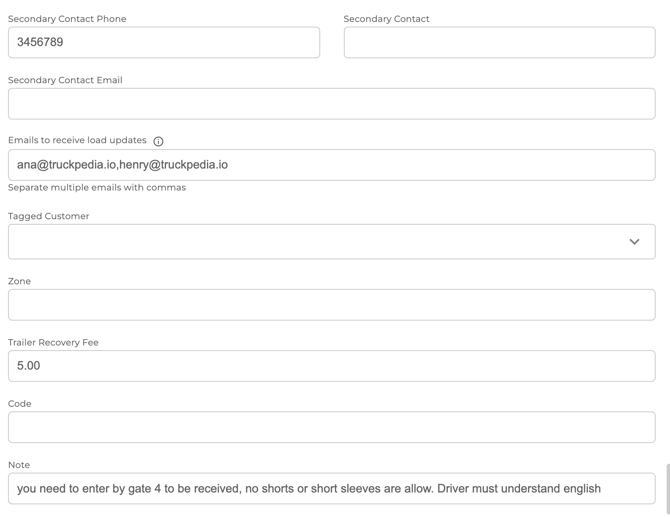Click the "Separate multiple emails with commas" hint
The image size is (670, 517).
coord(97,187)
